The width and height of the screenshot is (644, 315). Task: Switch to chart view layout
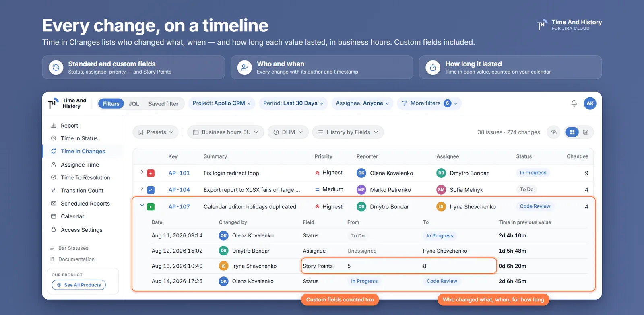[x=586, y=132]
